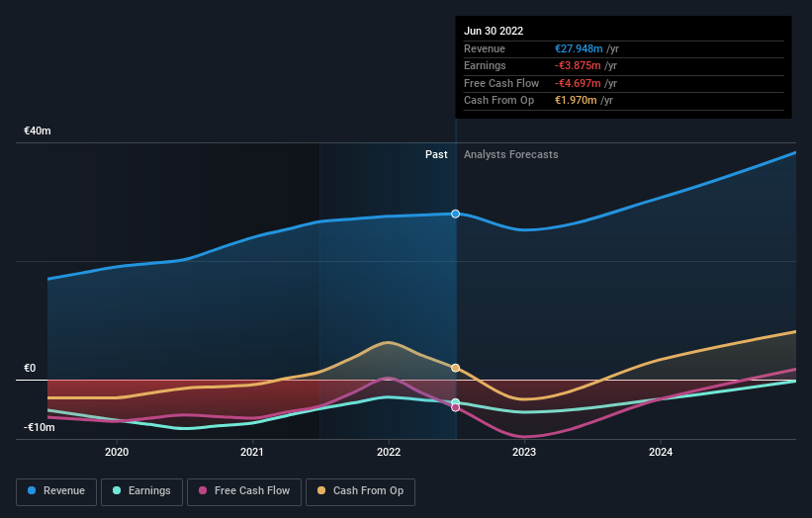Viewport: 812px width, 518px height.
Task: Click the €27.948m revenue value
Action: point(579,48)
